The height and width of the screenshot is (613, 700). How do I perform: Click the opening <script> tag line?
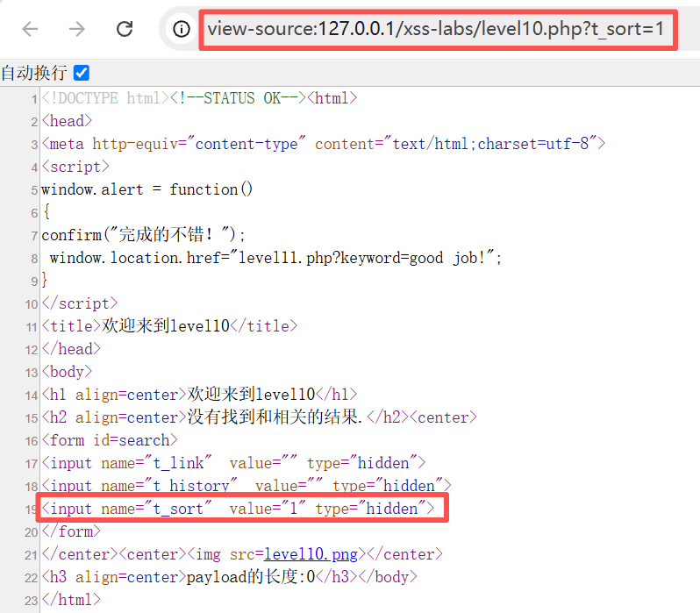[75, 167]
